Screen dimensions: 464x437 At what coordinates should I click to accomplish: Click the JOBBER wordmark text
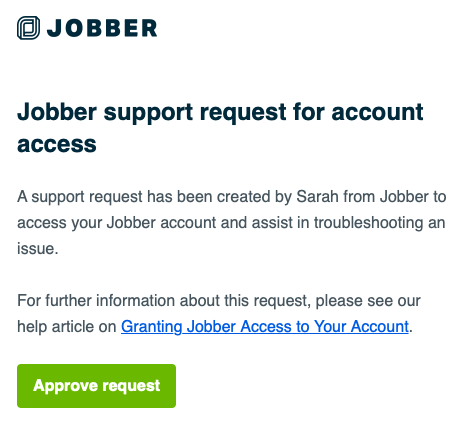[x=102, y=28]
